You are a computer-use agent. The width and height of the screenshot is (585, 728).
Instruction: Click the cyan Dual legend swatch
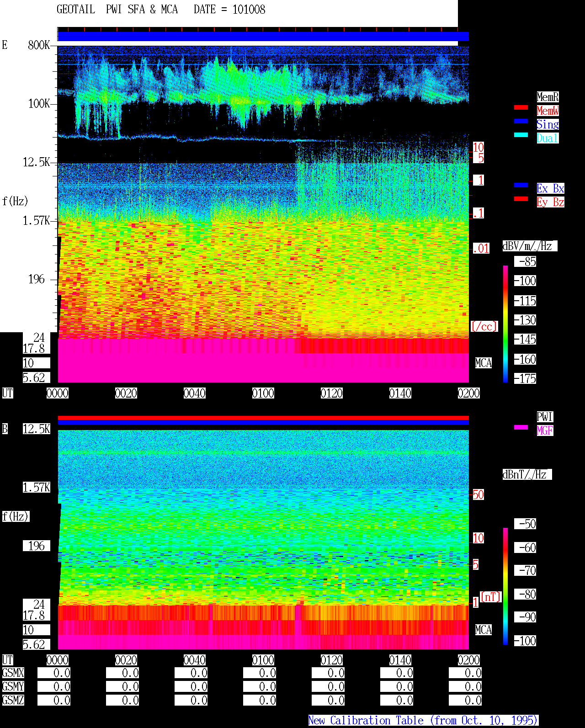[x=521, y=135]
